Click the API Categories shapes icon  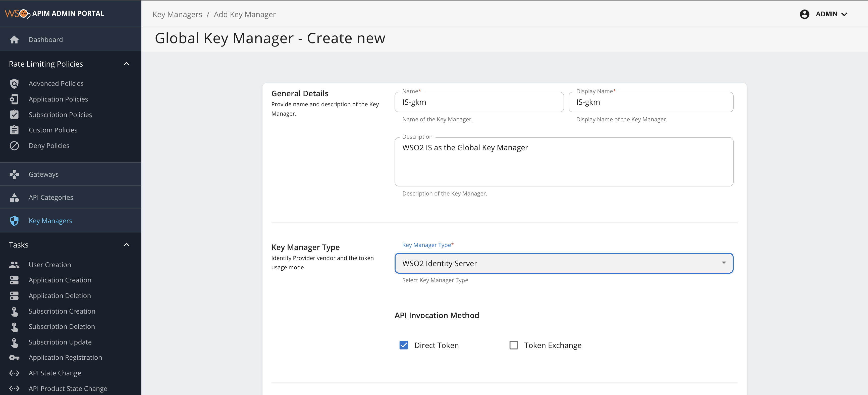(x=14, y=197)
